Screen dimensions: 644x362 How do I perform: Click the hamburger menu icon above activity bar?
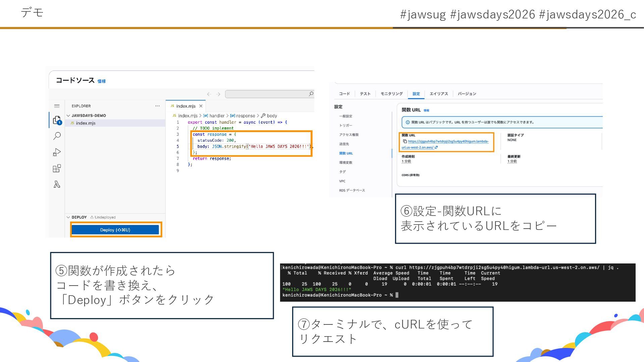coord(57,106)
